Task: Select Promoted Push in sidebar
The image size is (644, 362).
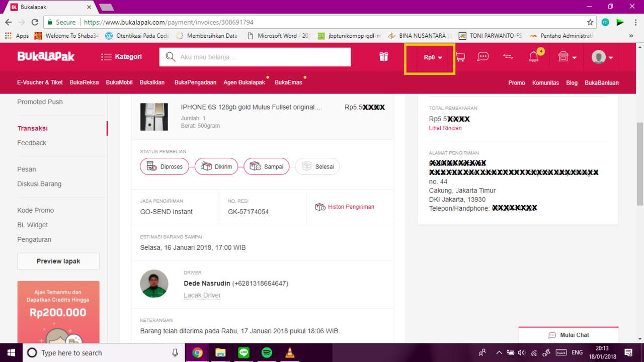Action: click(x=40, y=102)
